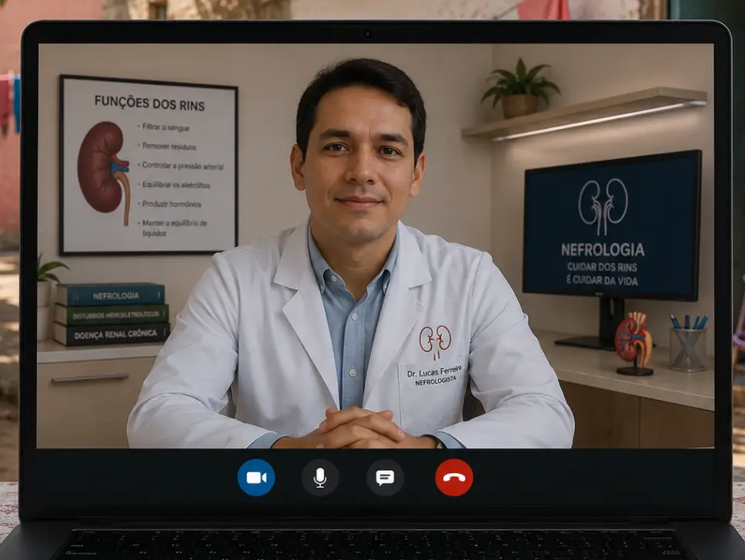The height and width of the screenshot is (560, 745).
Task: Click the 'Filtrar o sangue' poster line
Action: pos(165,128)
